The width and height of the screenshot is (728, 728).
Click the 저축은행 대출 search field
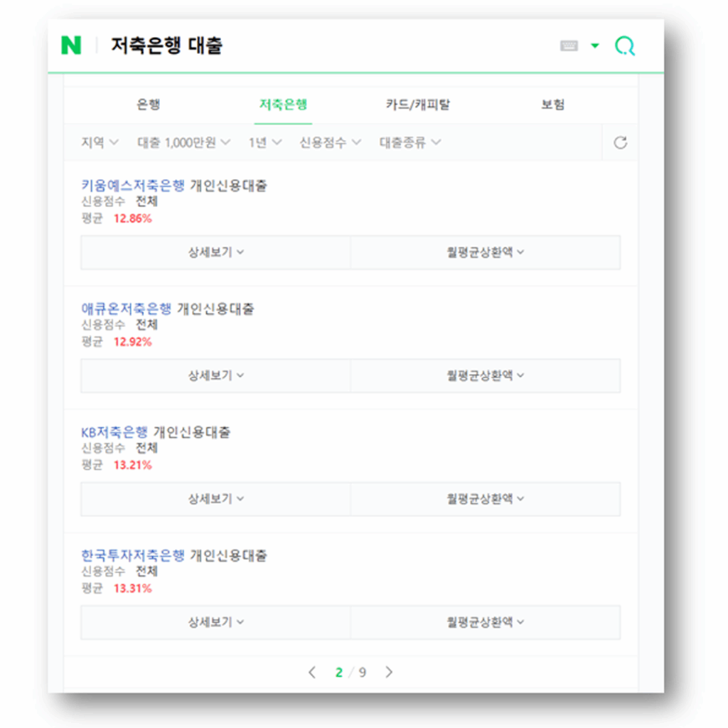coord(320,46)
